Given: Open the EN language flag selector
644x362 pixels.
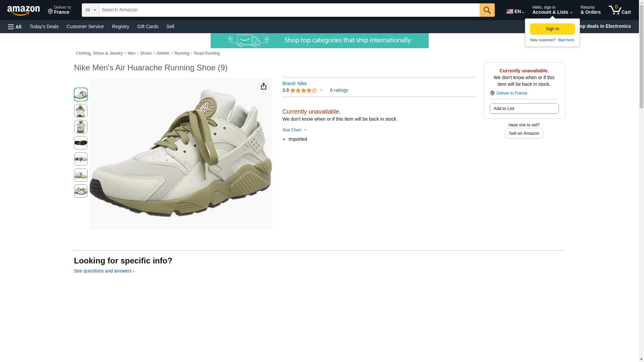Looking at the screenshot, I should (515, 11).
